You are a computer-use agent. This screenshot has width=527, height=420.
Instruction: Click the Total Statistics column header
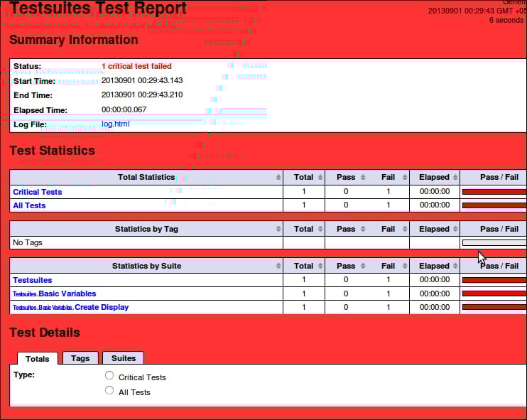[x=146, y=177]
